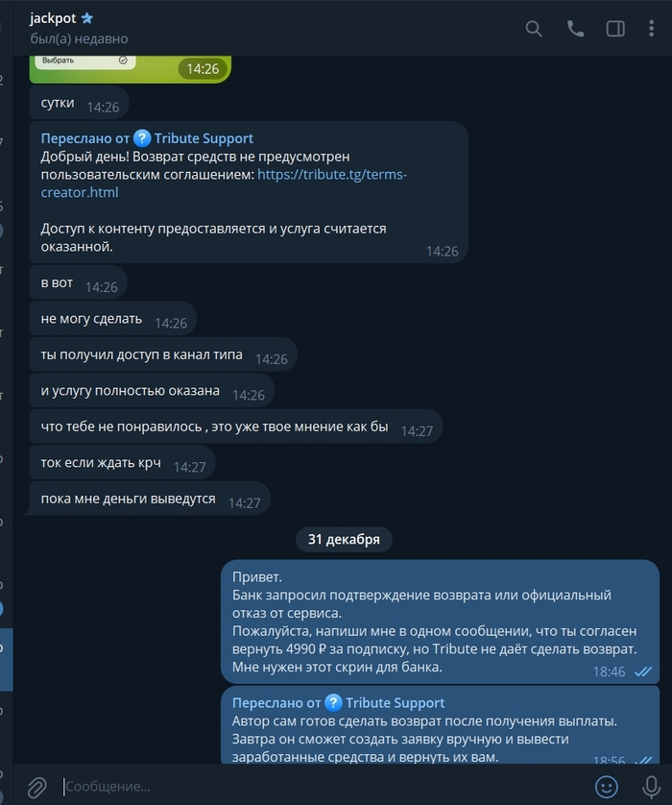This screenshot has height=805, width=672.
Task: Click the question mark avatar in first forwarded message
Action: (142, 138)
